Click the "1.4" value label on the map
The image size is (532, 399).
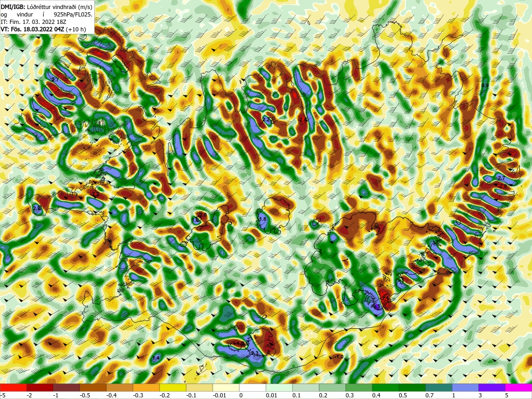[156, 358]
